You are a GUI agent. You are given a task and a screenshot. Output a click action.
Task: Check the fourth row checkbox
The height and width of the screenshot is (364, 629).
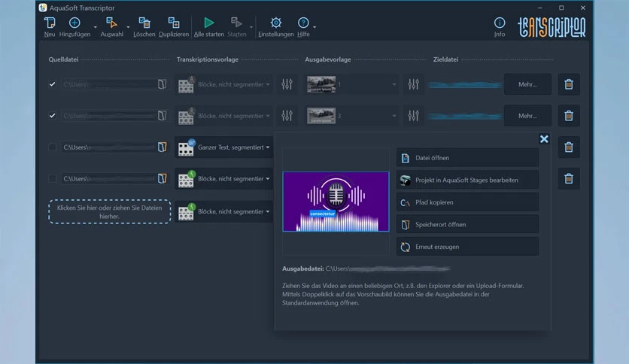(x=52, y=178)
